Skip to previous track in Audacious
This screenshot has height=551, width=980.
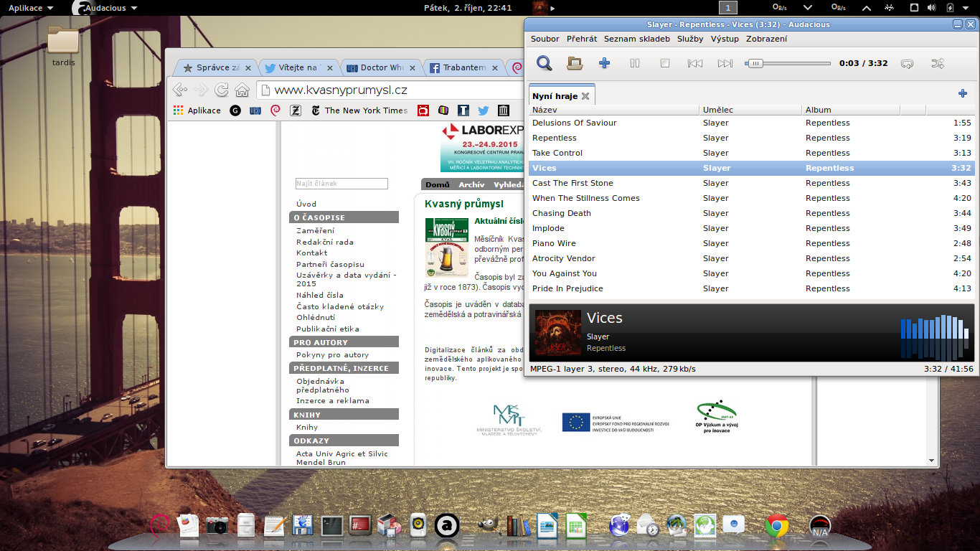click(x=695, y=63)
